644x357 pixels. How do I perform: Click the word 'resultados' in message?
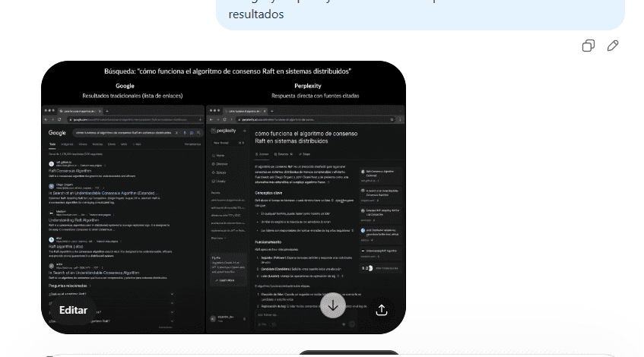point(256,14)
